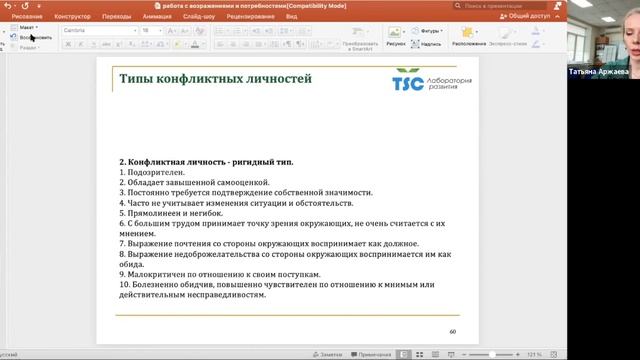The height and width of the screenshot is (360, 640).
Task: Decrease font size with A-down icon
Action: [185, 31]
